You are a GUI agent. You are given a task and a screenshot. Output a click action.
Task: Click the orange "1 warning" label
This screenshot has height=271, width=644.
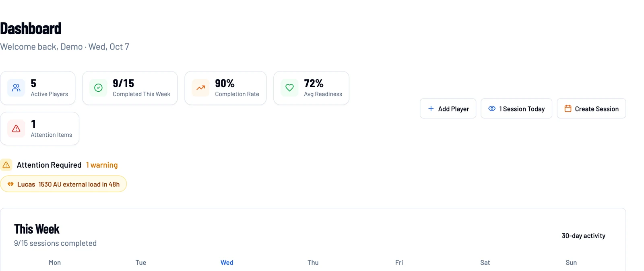coord(102,165)
